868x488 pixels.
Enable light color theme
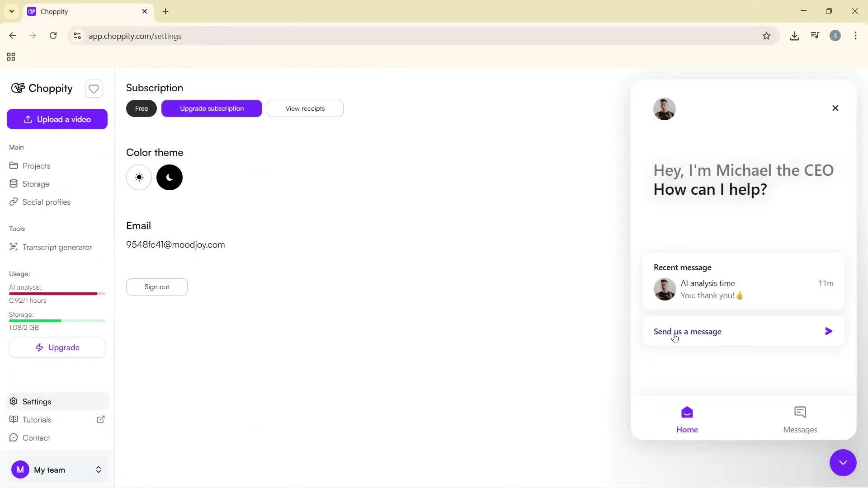click(x=139, y=177)
